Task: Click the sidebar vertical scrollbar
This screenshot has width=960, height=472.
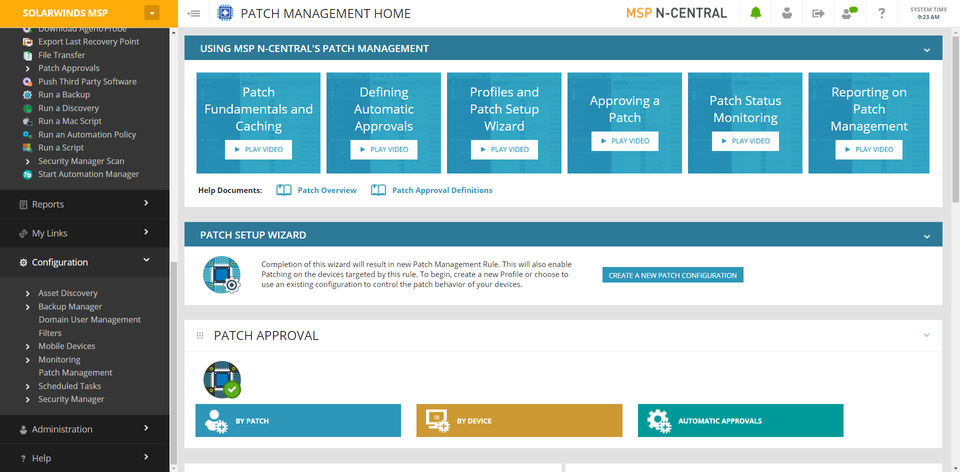Action: (173, 361)
